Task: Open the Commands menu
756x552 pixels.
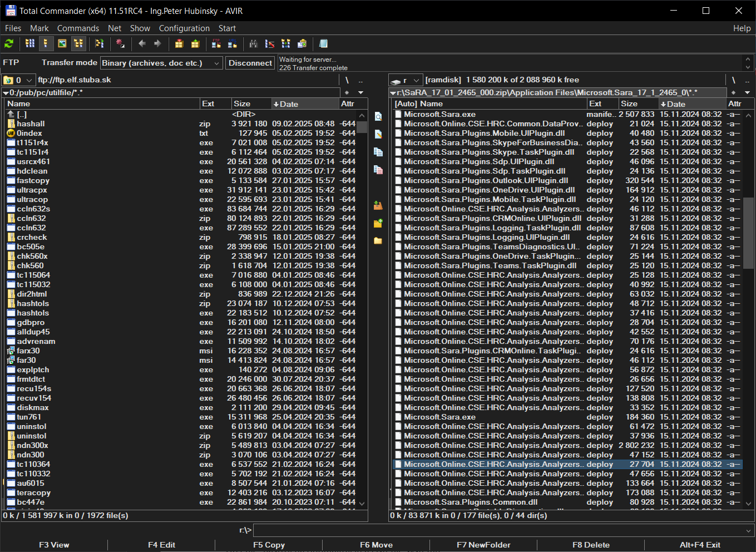Action: click(x=78, y=28)
